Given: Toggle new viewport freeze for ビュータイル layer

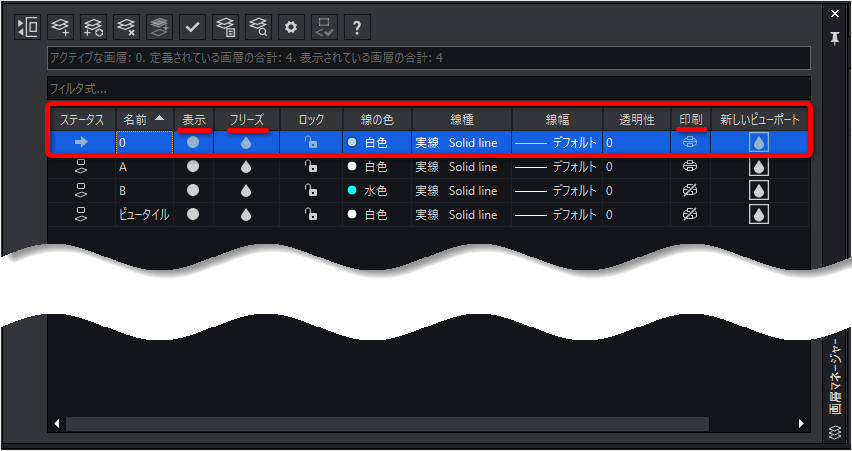Looking at the screenshot, I should (760, 214).
